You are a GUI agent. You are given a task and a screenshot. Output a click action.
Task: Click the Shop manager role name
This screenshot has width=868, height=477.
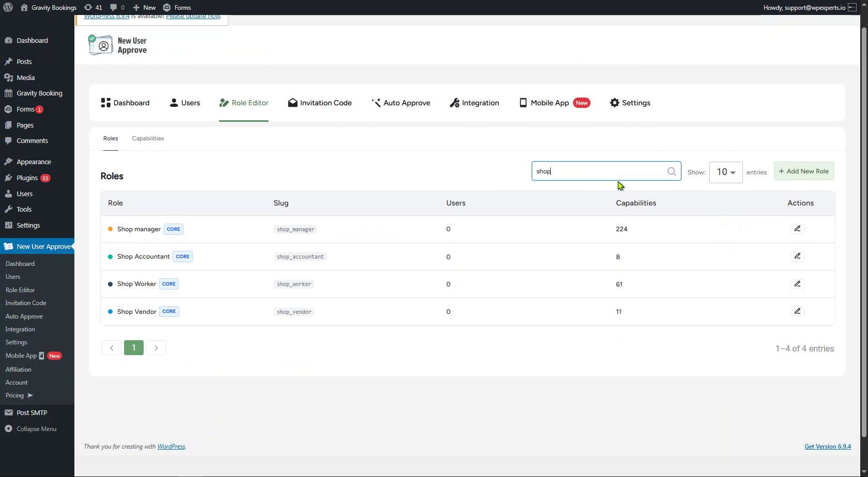(x=139, y=229)
